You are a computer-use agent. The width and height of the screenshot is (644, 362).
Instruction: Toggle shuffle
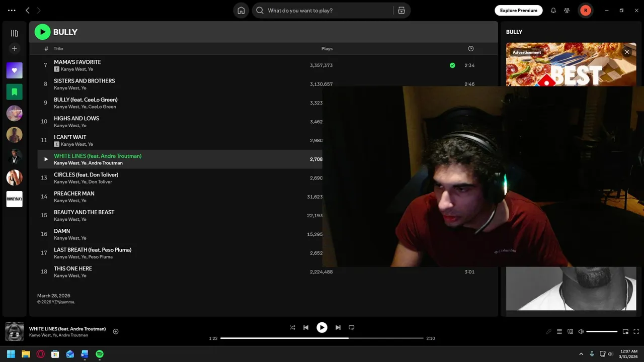292,327
